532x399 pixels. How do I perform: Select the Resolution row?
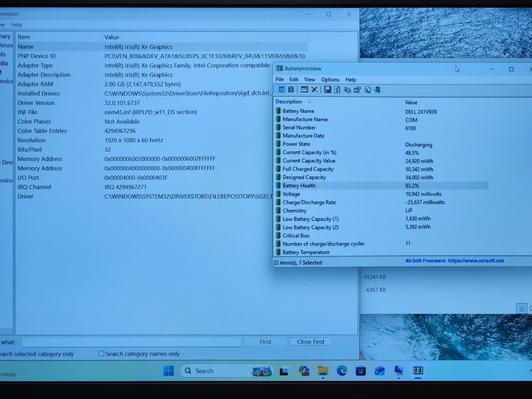coord(144,140)
